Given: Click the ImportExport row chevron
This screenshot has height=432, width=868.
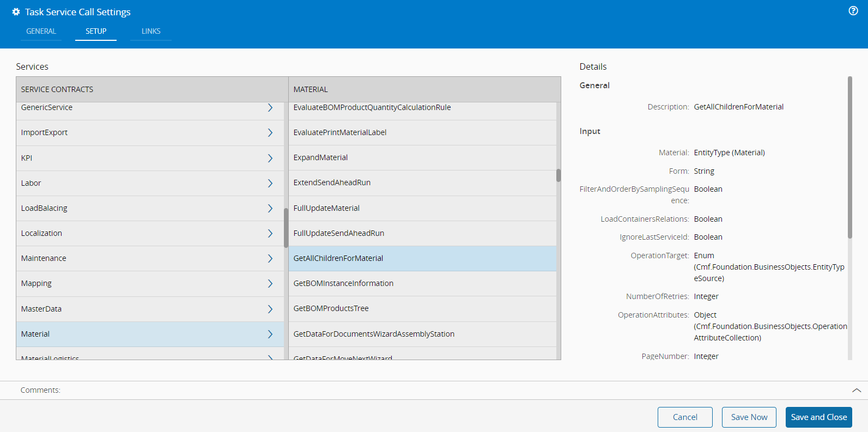Looking at the screenshot, I should tap(270, 133).
